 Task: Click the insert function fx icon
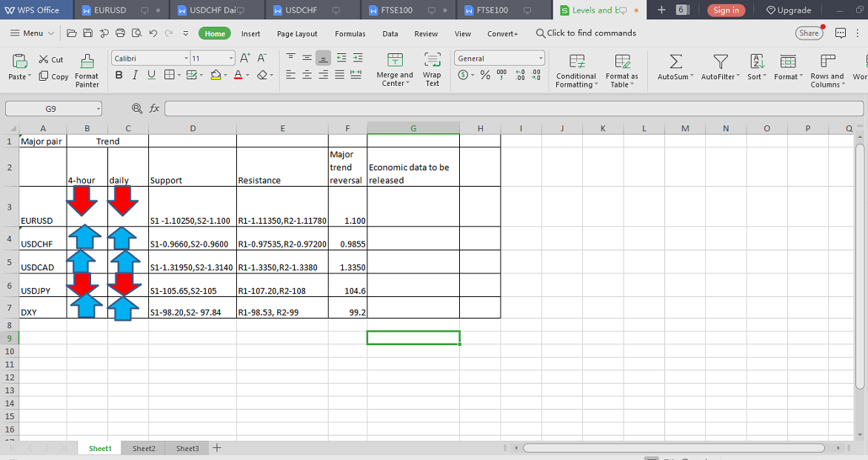[154, 108]
